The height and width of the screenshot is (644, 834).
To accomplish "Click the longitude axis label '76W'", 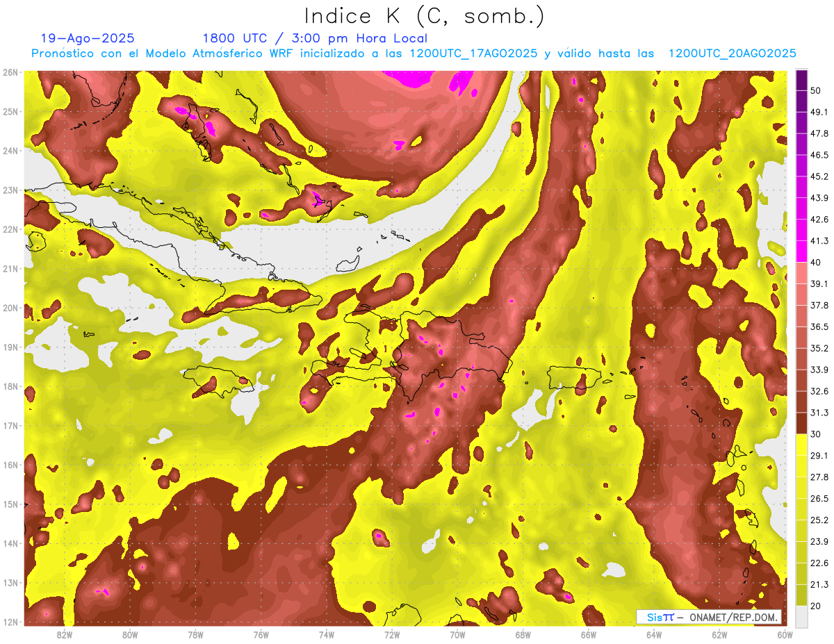I will click(x=261, y=634).
